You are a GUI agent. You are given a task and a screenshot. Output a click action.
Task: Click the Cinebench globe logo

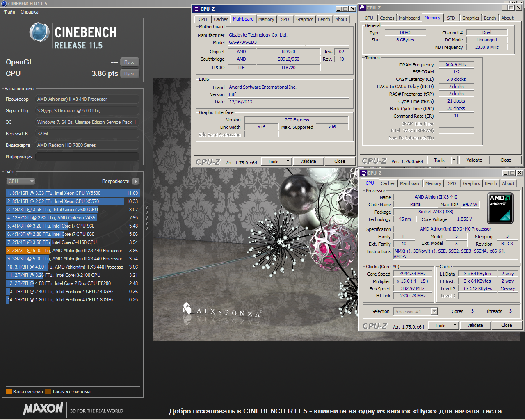[x=40, y=32]
